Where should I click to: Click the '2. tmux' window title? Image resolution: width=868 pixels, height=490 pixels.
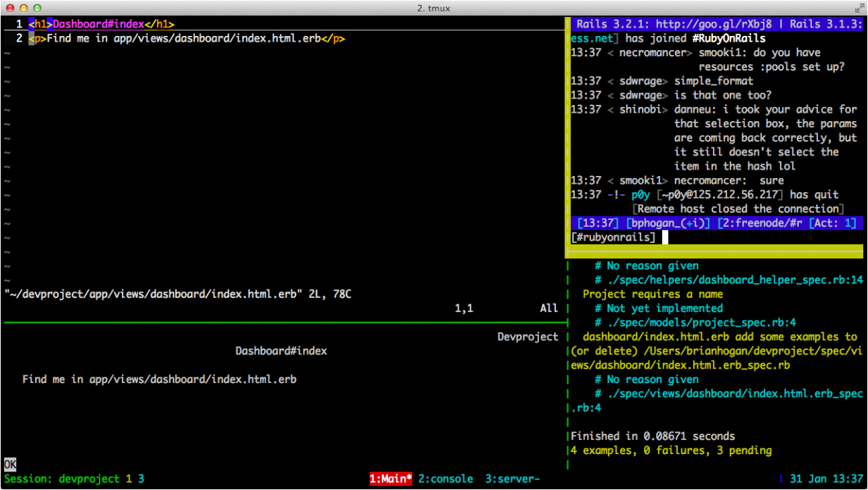pos(434,7)
